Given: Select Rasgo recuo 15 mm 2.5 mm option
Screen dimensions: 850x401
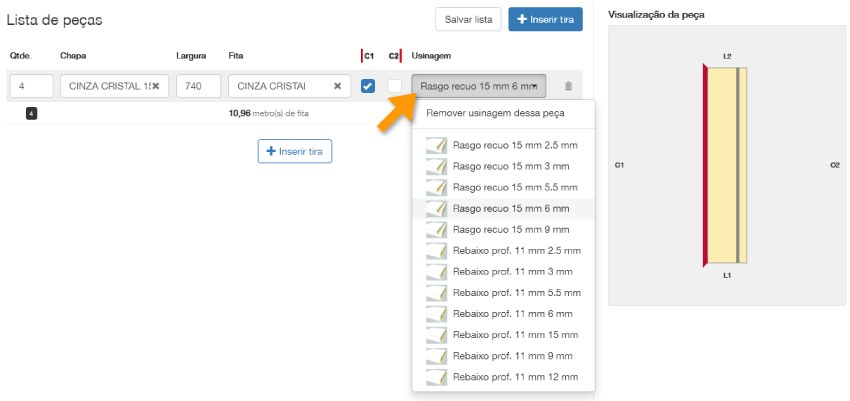Looking at the screenshot, I should (503, 145).
